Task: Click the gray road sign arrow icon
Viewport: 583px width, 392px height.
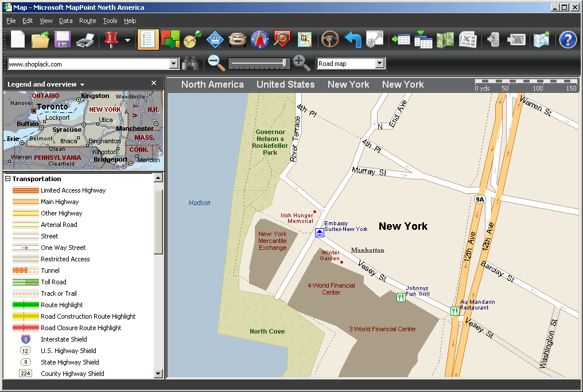Action: pyautogui.click(x=516, y=40)
